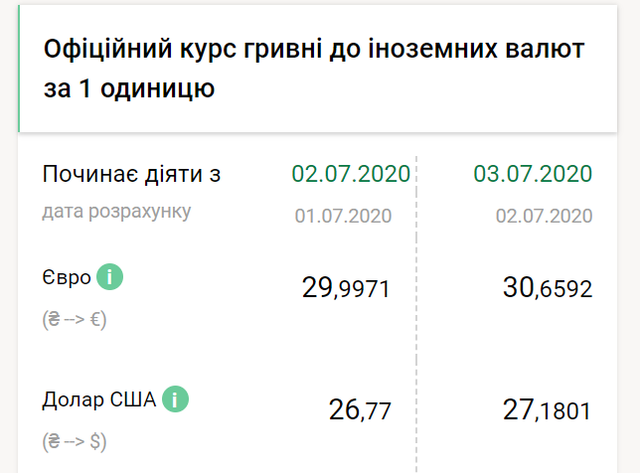
Task: Click the 'дата розрахунку' sublabel
Action: coord(116,212)
